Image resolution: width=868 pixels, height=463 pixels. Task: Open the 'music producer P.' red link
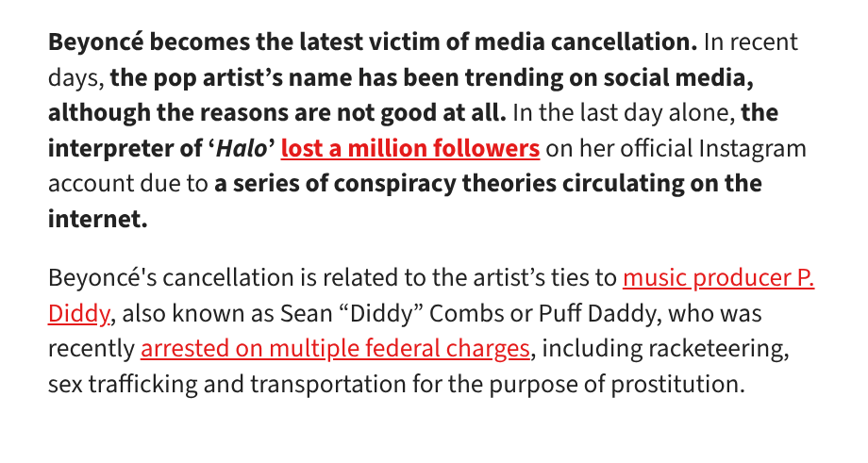(x=719, y=277)
